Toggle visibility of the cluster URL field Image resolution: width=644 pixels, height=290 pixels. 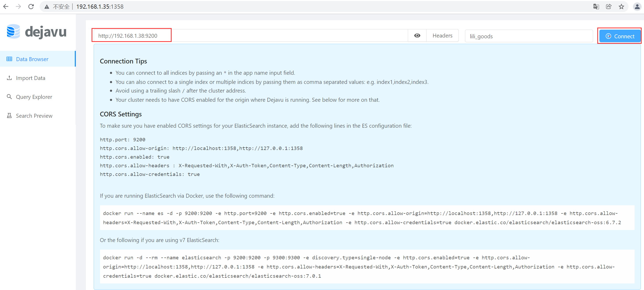click(417, 35)
